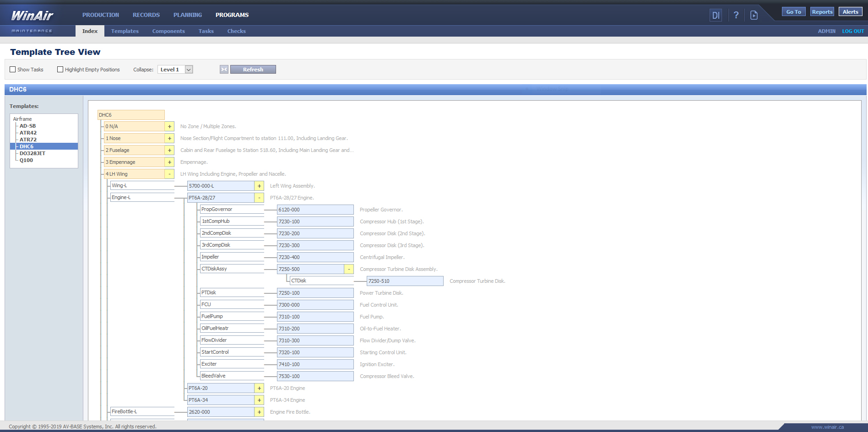Enable the Show Tasks checkbox
Image resolution: width=868 pixels, height=432 pixels.
point(13,70)
